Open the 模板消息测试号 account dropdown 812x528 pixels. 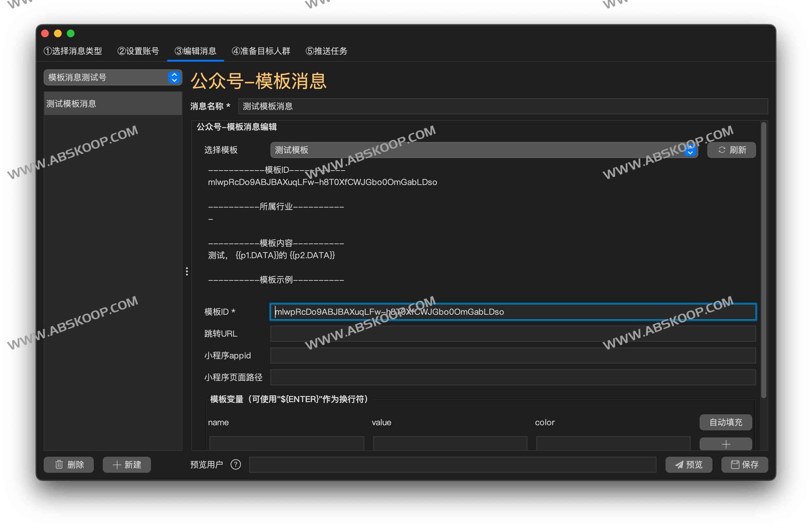[113, 77]
